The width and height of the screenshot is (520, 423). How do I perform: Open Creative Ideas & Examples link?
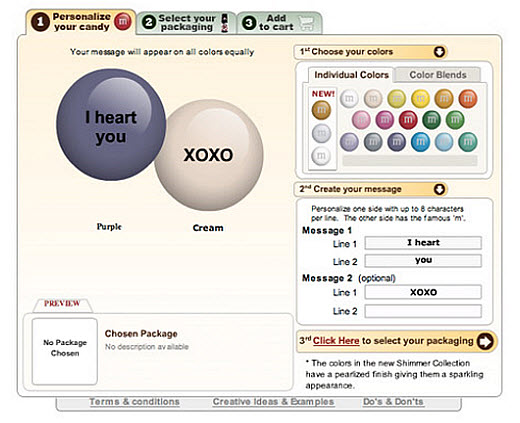(273, 402)
